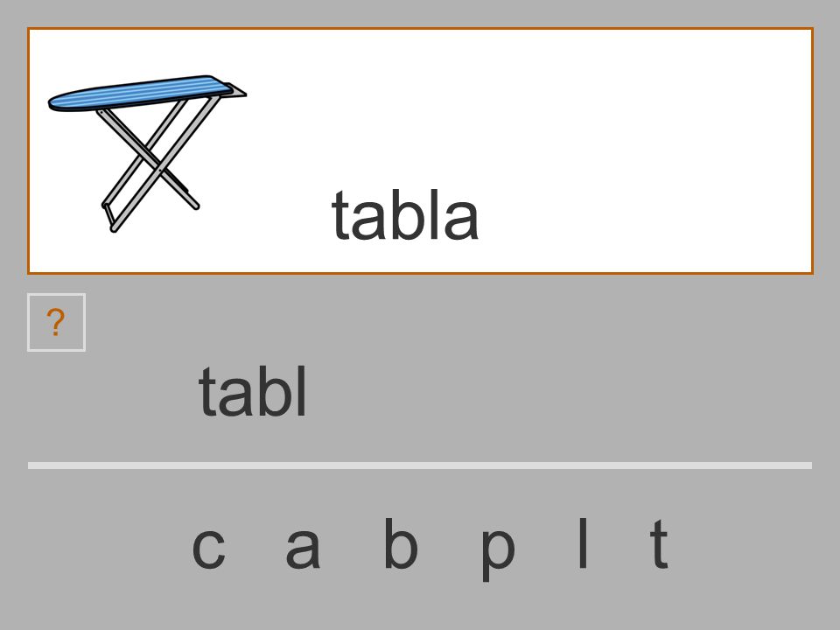Screen dimensions: 840x630
Task: Click the horizontal divider line above the letters
Action: pos(420,465)
